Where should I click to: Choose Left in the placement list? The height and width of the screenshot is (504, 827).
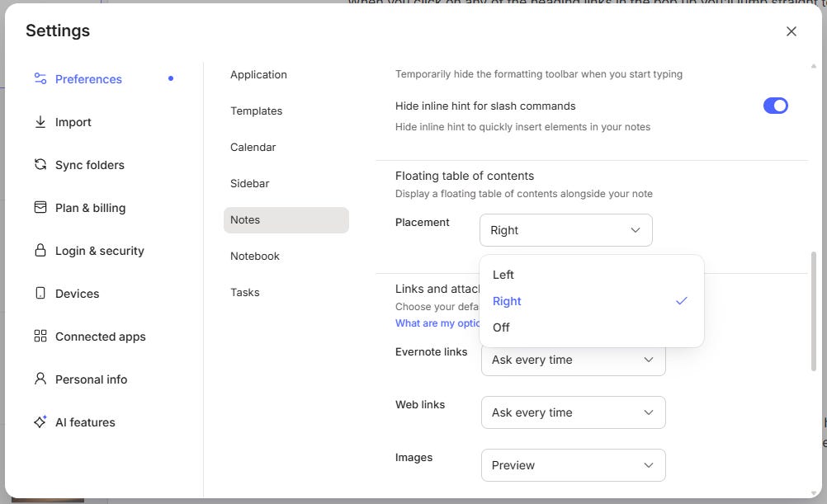click(503, 275)
